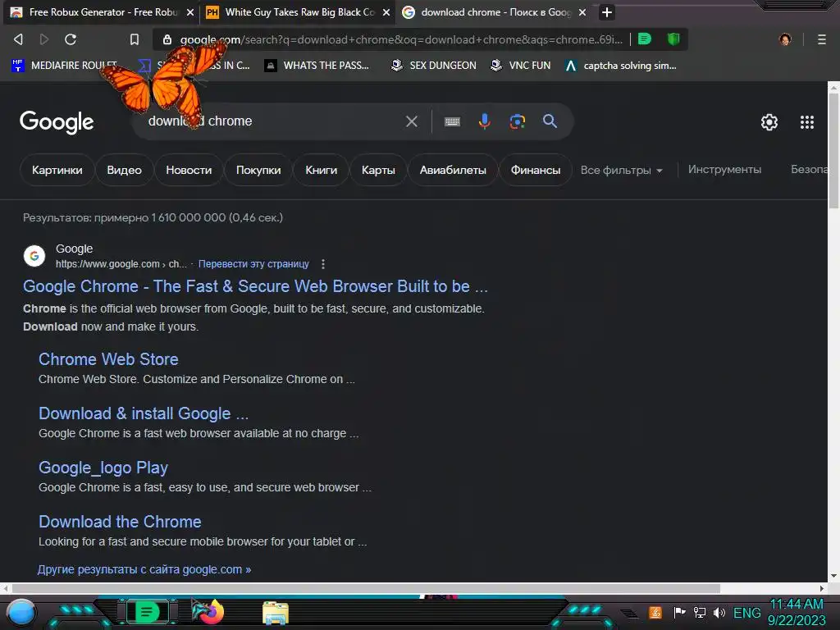Image resolution: width=840 pixels, height=630 pixels.
Task: Open the Chrome Web Store sitelink
Action: (x=108, y=359)
